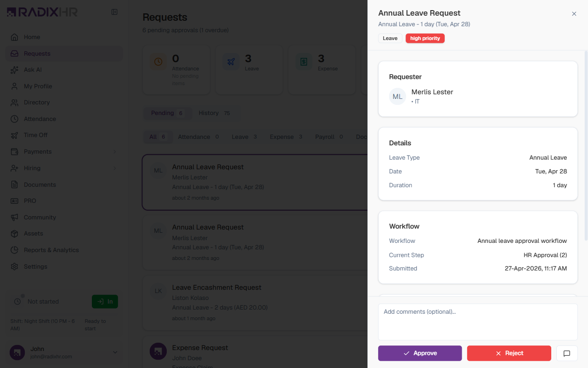This screenshot has height=368, width=588.
Task: Select the Expense filter tab
Action: [x=286, y=137]
